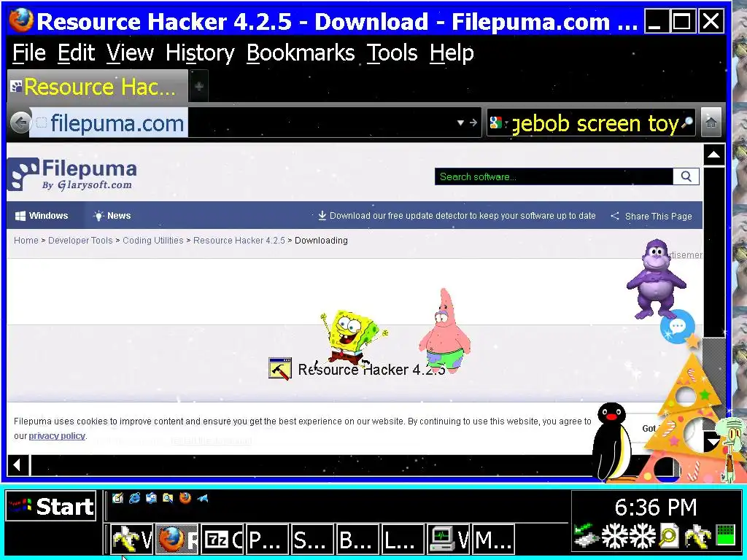Switch to the 'S...' taskbar button

pyautogui.click(x=312, y=539)
